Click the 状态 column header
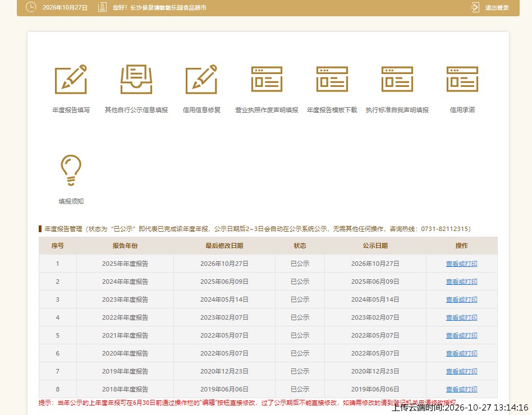This screenshot has height=415, width=532. (300, 246)
